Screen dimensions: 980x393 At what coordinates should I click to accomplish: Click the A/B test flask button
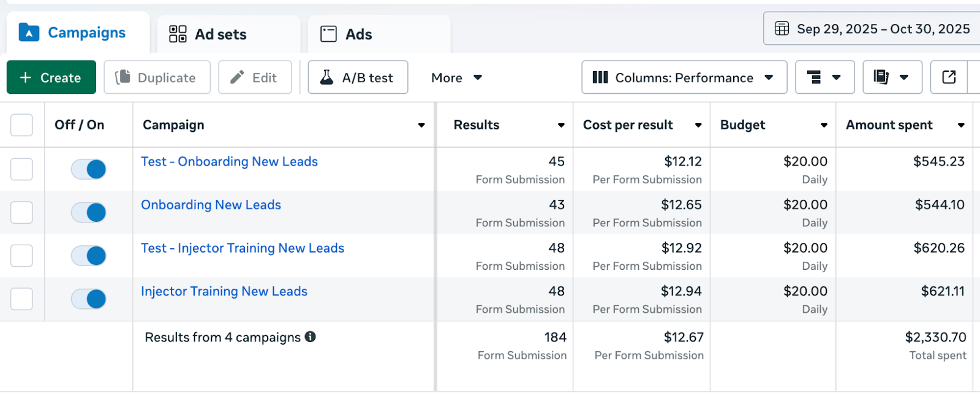(x=358, y=77)
